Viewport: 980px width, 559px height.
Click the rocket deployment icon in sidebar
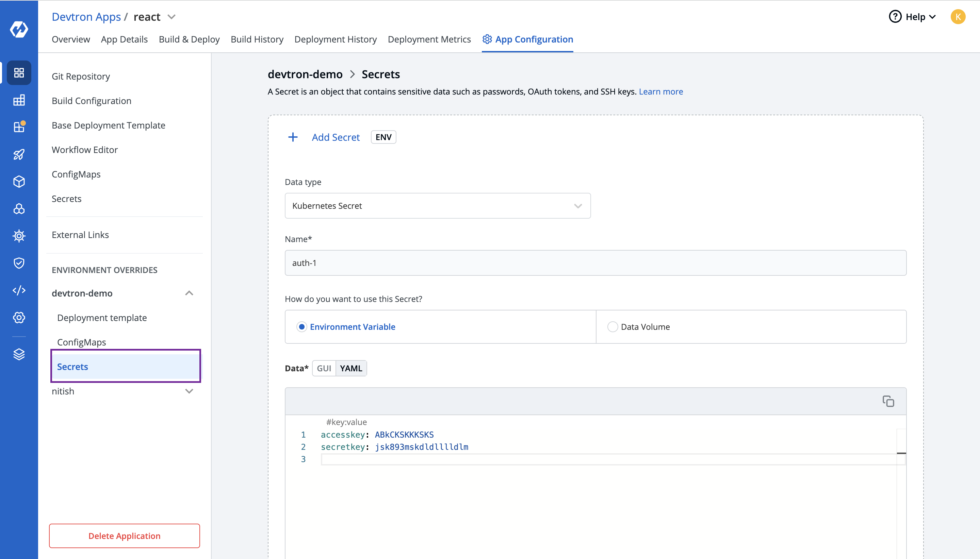(19, 154)
